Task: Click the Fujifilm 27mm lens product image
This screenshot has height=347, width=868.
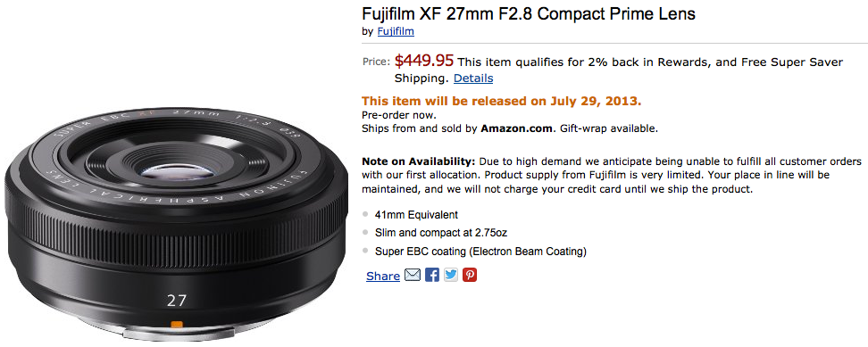Action: point(176,224)
